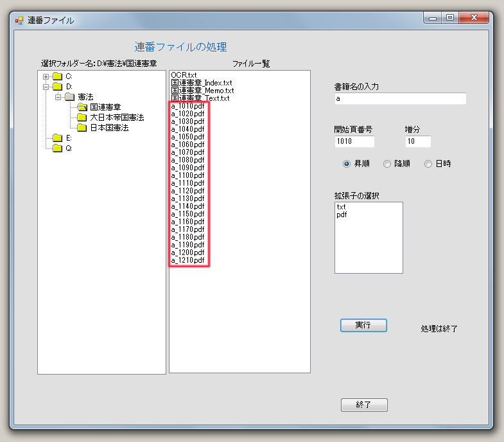
Task: Select OCR.txt in the file list
Action: tap(184, 75)
